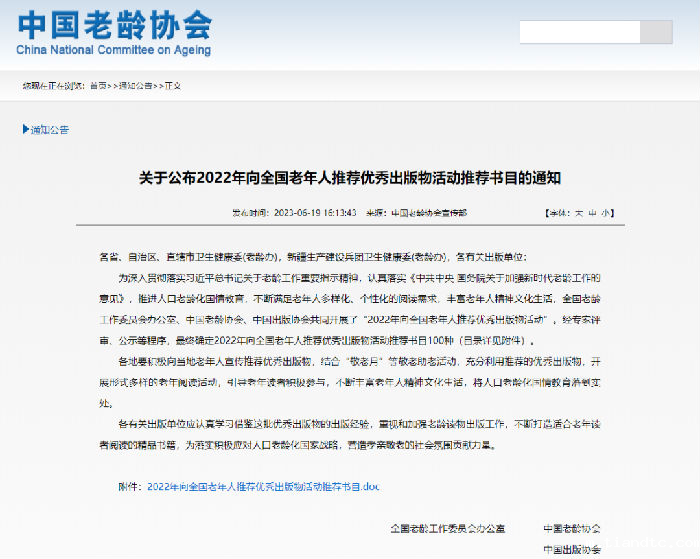Click the 附件 label before the attachment
The image size is (700, 559).
coord(129,486)
